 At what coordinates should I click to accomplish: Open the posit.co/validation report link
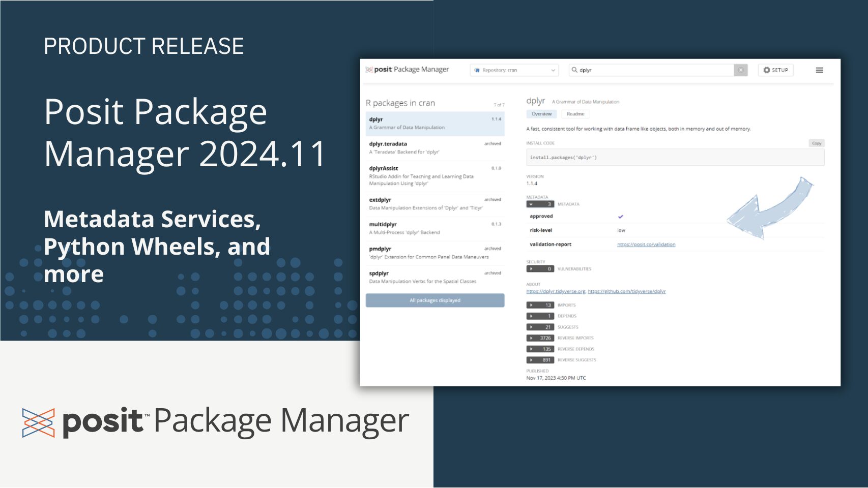pos(646,245)
